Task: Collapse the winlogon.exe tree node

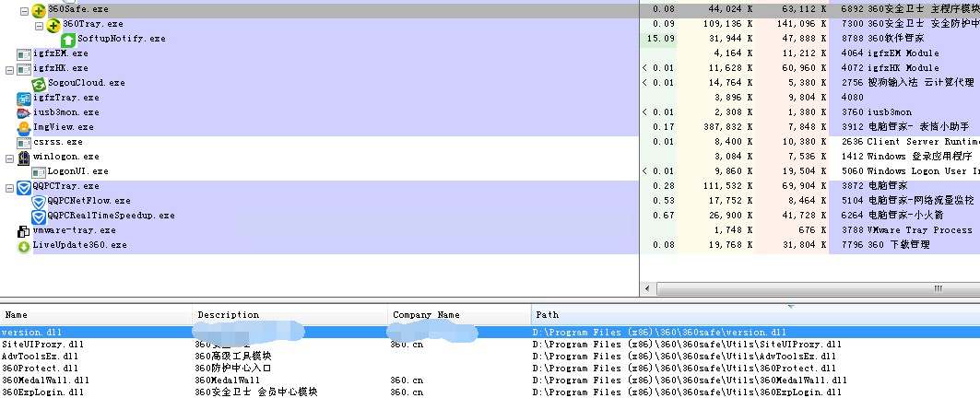Action: [x=9, y=158]
